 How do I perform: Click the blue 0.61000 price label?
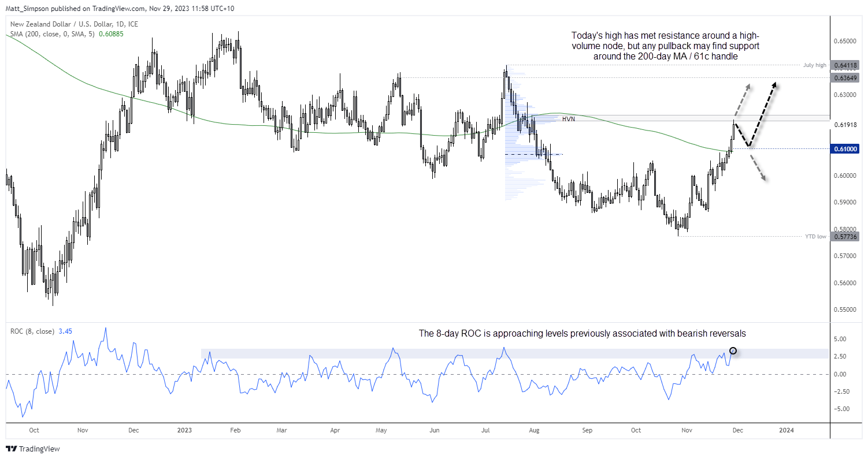pyautogui.click(x=845, y=149)
